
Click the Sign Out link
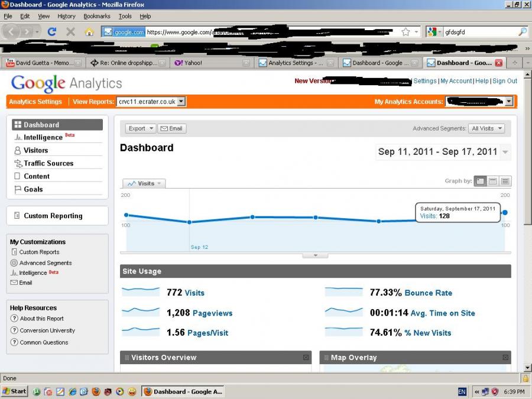coord(505,81)
